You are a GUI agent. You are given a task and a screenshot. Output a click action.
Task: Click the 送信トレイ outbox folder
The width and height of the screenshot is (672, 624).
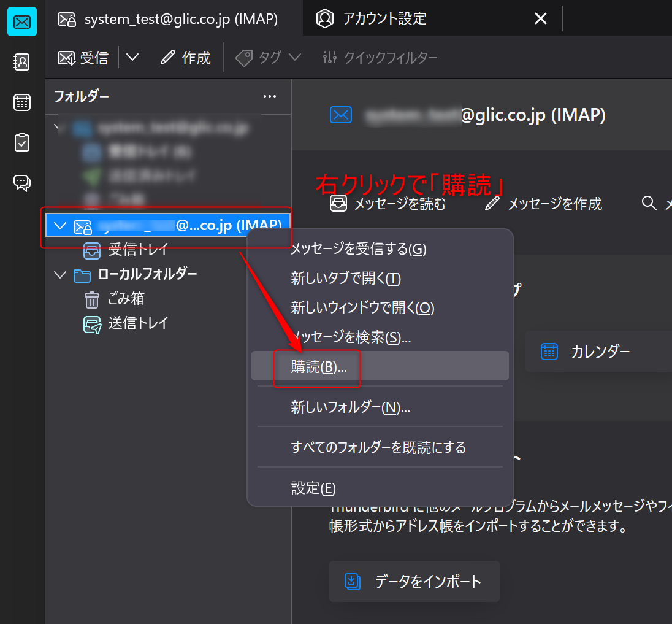137,323
